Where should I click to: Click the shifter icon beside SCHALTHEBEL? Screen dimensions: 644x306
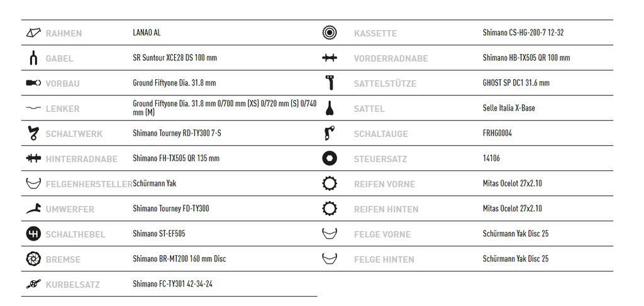pyautogui.click(x=33, y=234)
